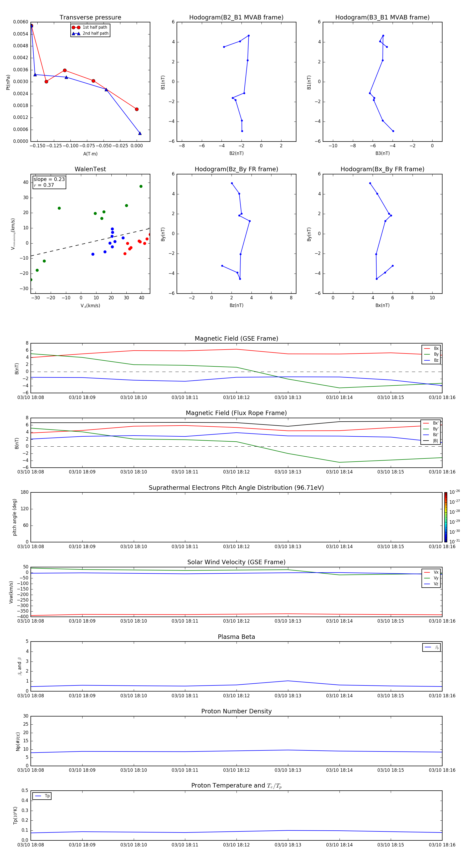This screenshot has height=868, width=473.
Task: Click the 'pitch angle (deg)' axis label
Action: click(14, 517)
